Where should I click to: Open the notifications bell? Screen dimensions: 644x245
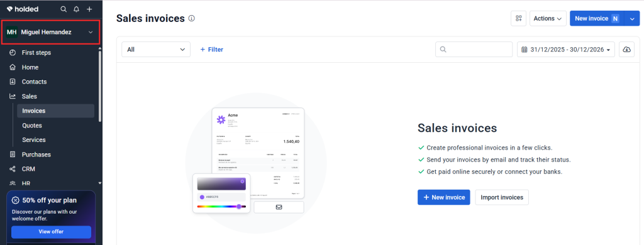pyautogui.click(x=76, y=9)
